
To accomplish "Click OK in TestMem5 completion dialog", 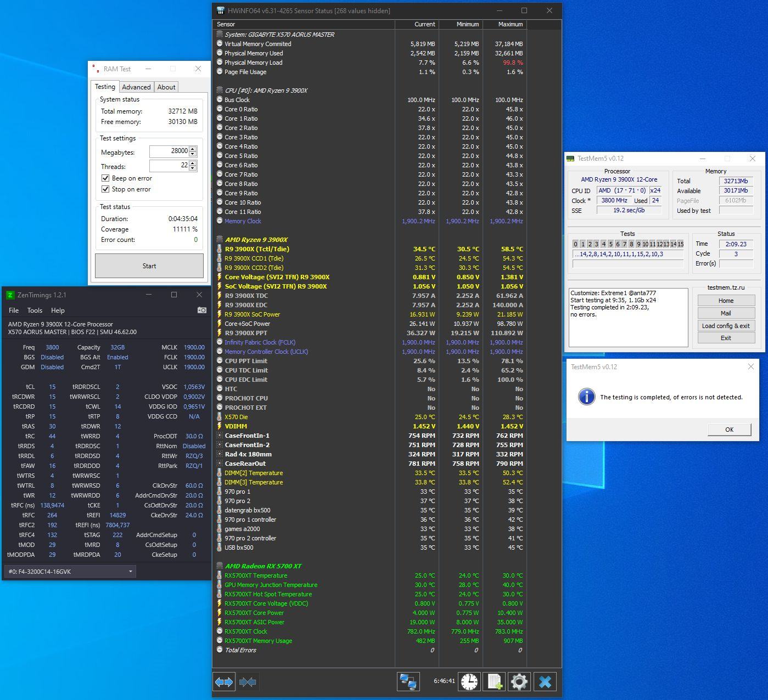I will (729, 430).
